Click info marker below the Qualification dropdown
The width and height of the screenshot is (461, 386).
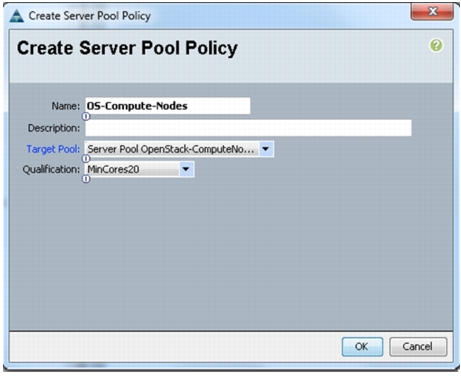click(x=86, y=179)
